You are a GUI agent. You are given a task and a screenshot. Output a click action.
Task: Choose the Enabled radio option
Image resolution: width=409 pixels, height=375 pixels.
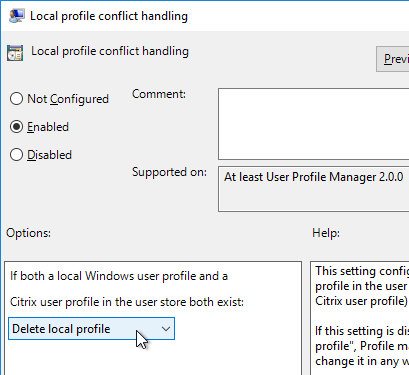16,127
